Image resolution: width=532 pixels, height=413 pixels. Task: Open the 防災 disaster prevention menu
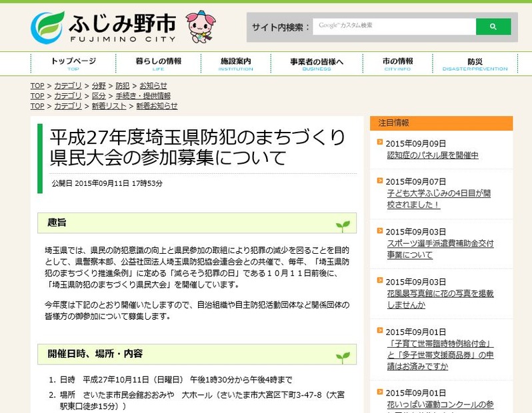click(x=475, y=64)
